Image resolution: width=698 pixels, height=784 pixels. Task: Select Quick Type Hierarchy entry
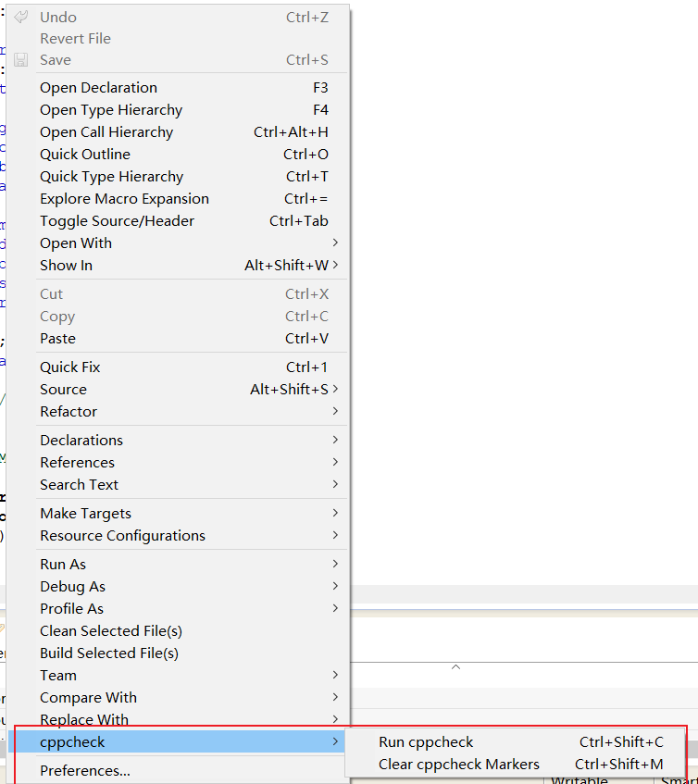(178, 177)
